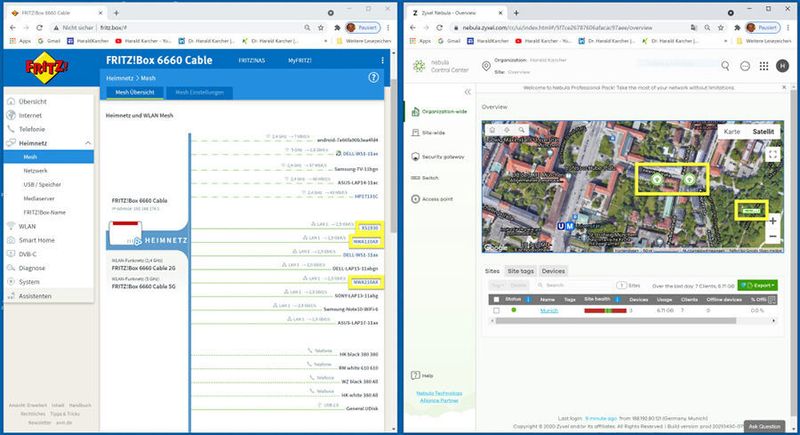Click the Site health column info icon
Screen dimensions: 800x435
tap(617, 299)
